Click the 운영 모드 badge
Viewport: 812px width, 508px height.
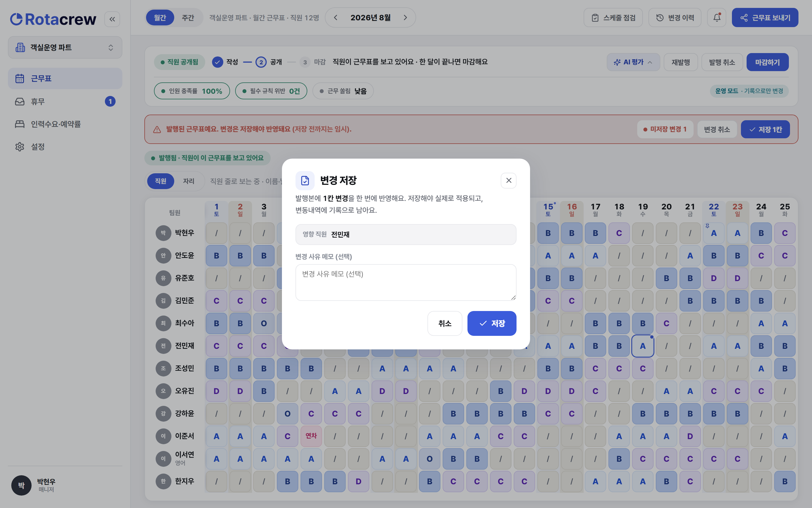749,91
